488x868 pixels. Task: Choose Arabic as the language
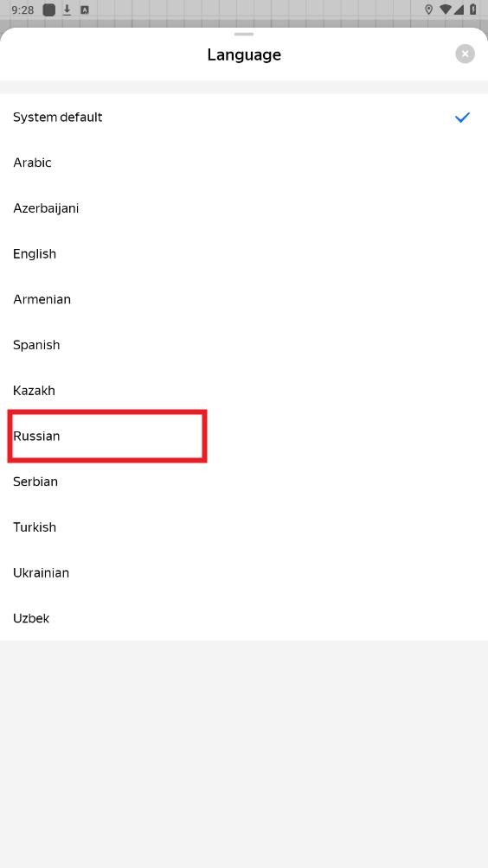[244, 163]
